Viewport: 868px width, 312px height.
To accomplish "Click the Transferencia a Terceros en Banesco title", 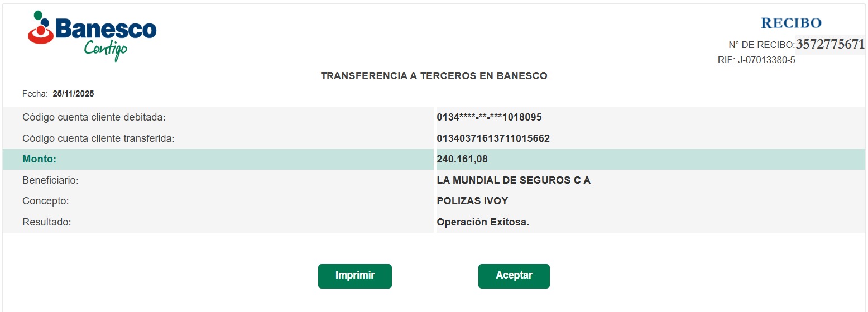I will click(x=434, y=76).
